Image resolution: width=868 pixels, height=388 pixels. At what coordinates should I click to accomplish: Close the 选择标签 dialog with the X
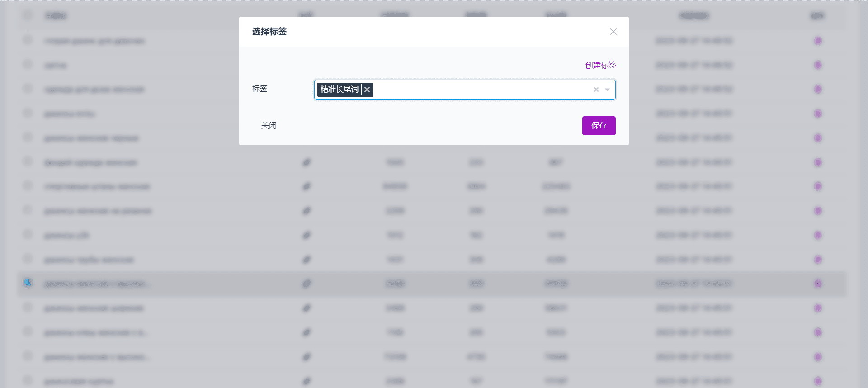(613, 32)
